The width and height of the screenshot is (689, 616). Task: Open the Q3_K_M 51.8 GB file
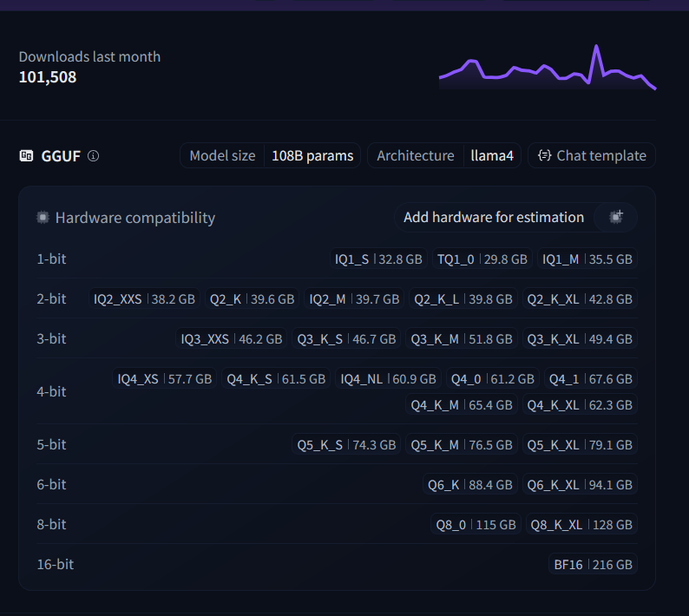462,338
